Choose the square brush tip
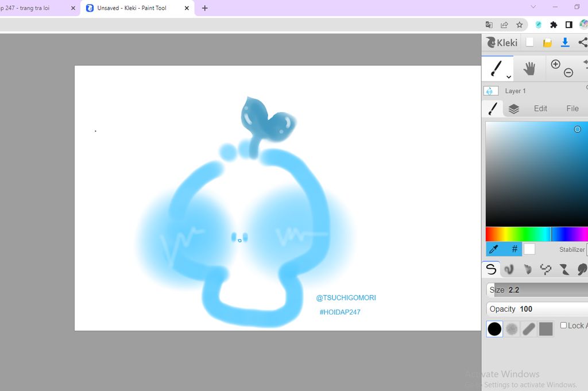Image resolution: width=588 pixels, height=391 pixels. point(546,329)
